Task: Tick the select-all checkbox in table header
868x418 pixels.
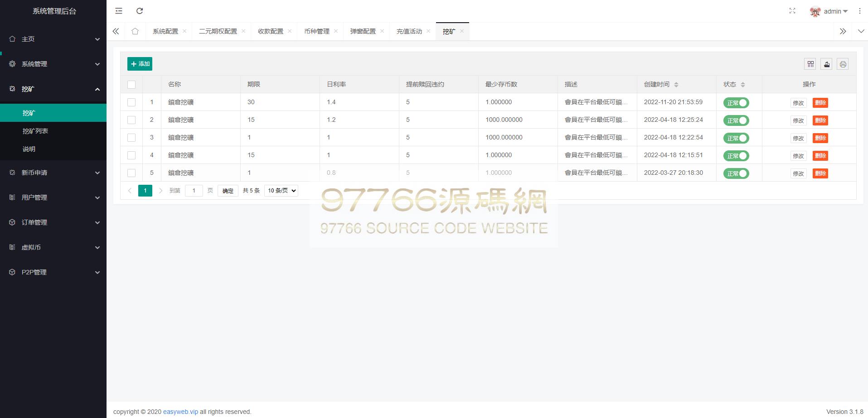Action: pyautogui.click(x=131, y=85)
